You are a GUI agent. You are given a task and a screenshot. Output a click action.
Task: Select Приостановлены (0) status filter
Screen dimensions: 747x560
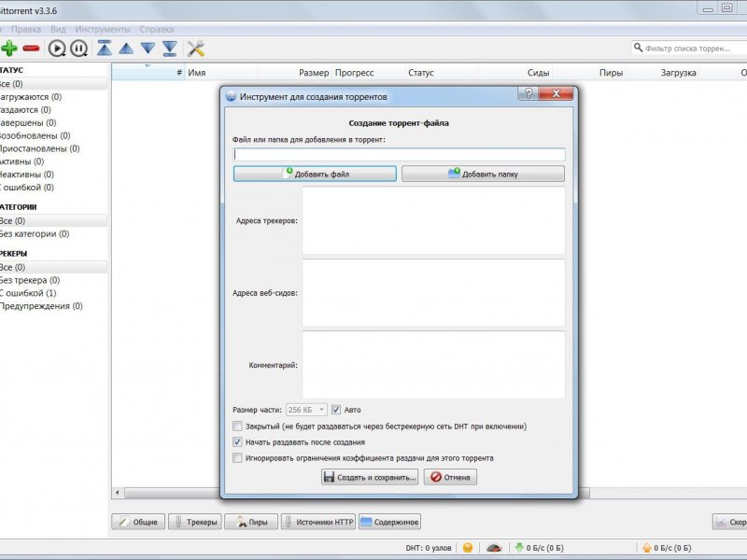40,148
